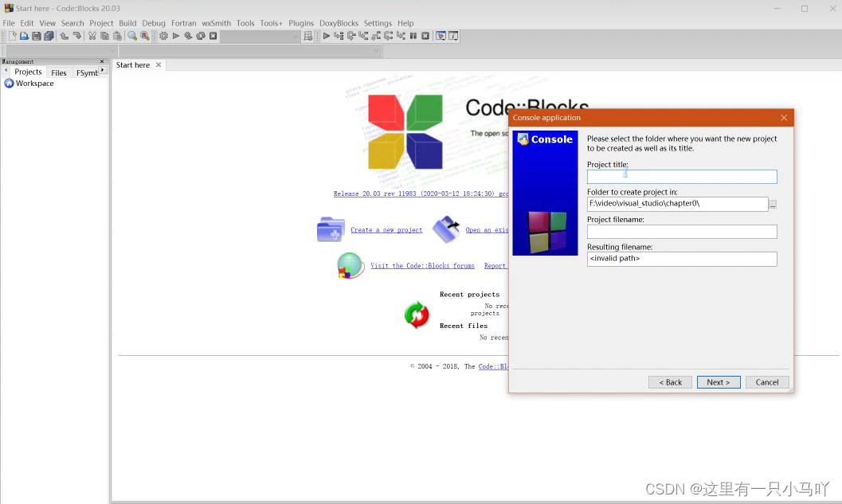Click the Open file toolbar icon
The image size is (842, 504).
coord(24,36)
